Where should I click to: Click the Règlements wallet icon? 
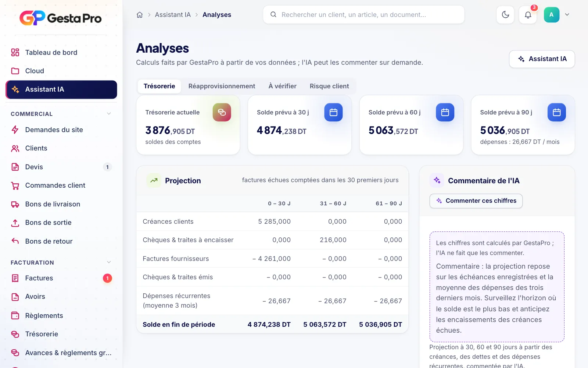(15, 315)
